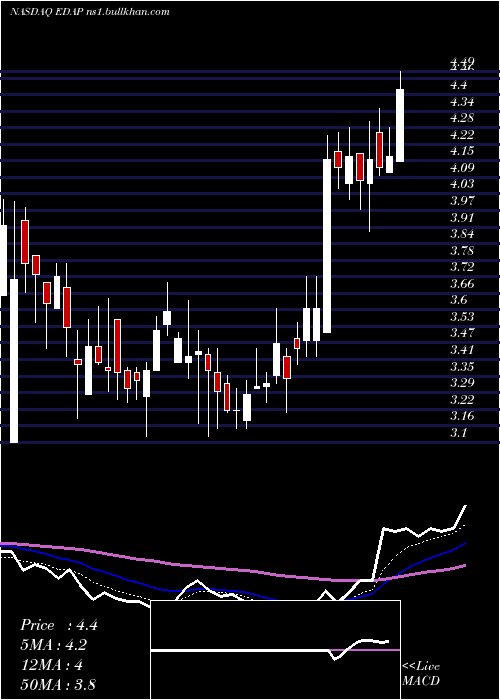
Task: Click the 3.66 price axis label
Action: (x=462, y=283)
